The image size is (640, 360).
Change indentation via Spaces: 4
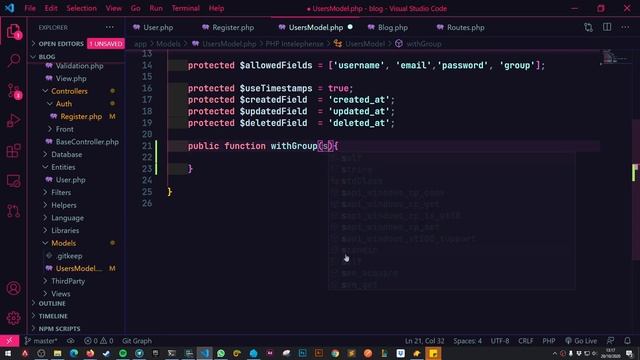467,340
